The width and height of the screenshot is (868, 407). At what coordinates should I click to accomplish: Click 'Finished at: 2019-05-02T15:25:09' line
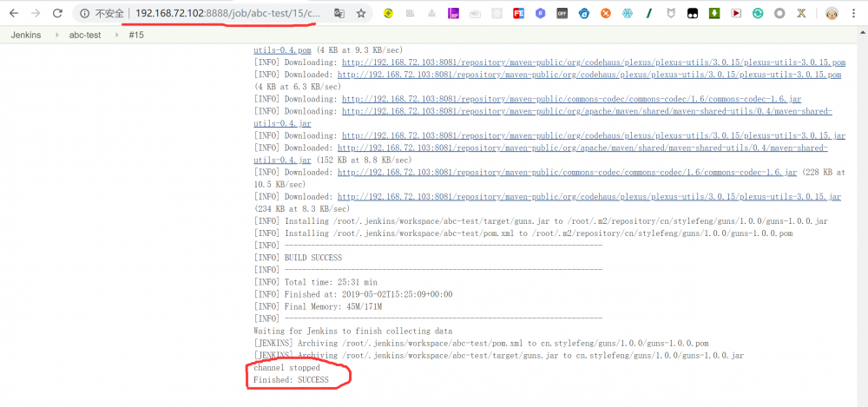coord(353,294)
